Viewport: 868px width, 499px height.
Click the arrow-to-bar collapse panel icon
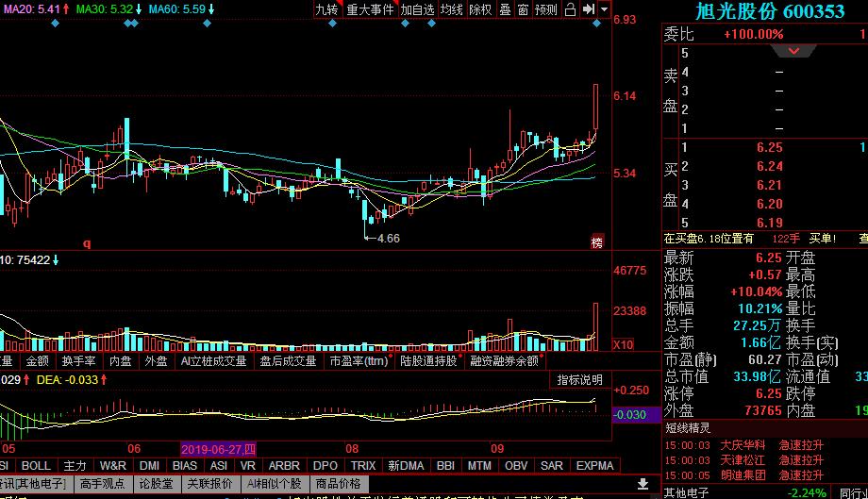point(588,9)
